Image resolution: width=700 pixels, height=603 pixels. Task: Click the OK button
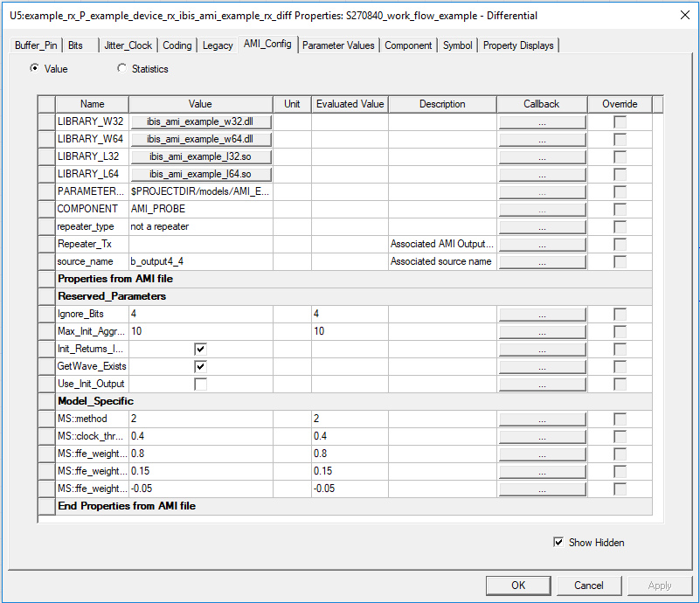point(517,586)
